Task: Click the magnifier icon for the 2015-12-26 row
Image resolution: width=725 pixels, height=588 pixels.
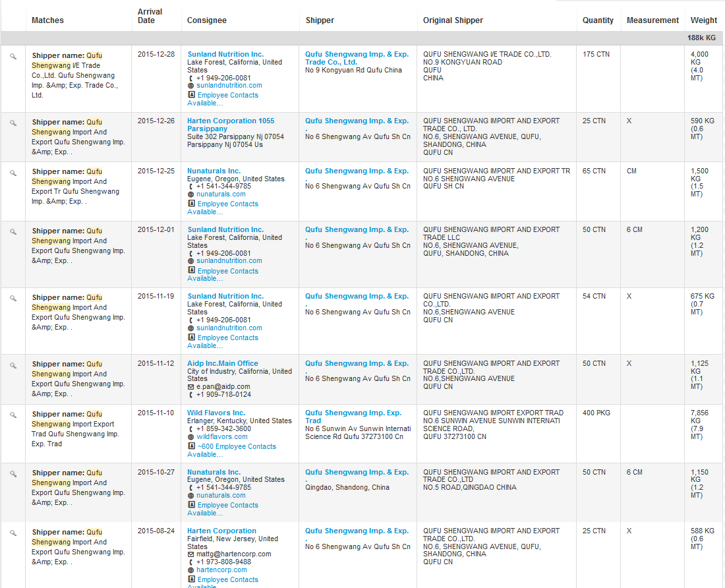Action: coord(13,123)
